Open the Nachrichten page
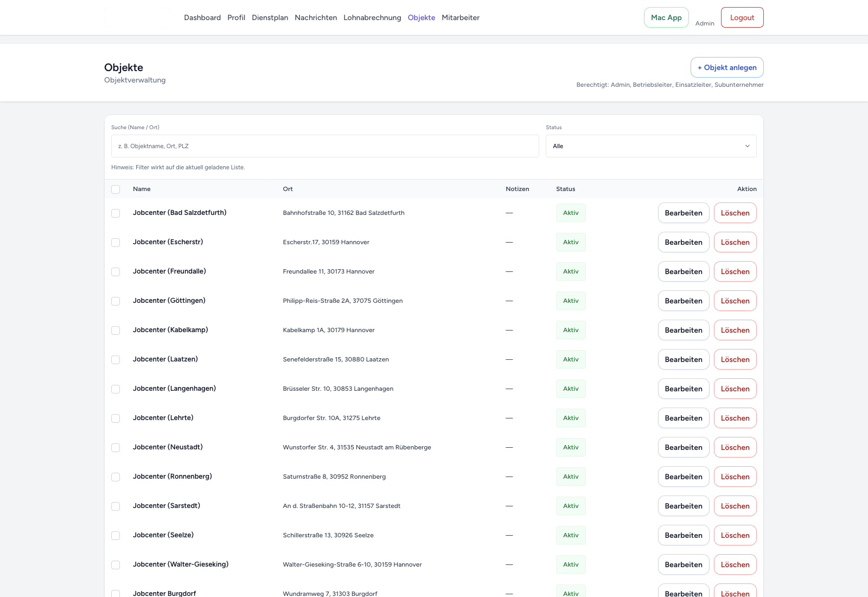This screenshot has height=597, width=868. coord(316,17)
